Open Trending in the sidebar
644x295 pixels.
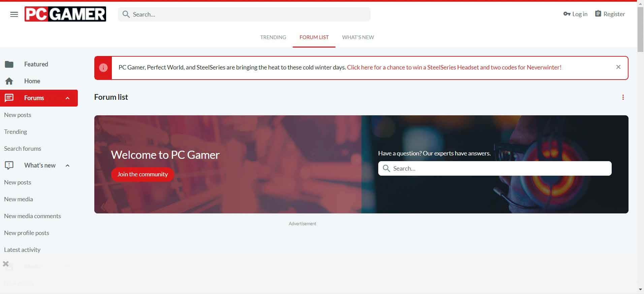coord(15,132)
